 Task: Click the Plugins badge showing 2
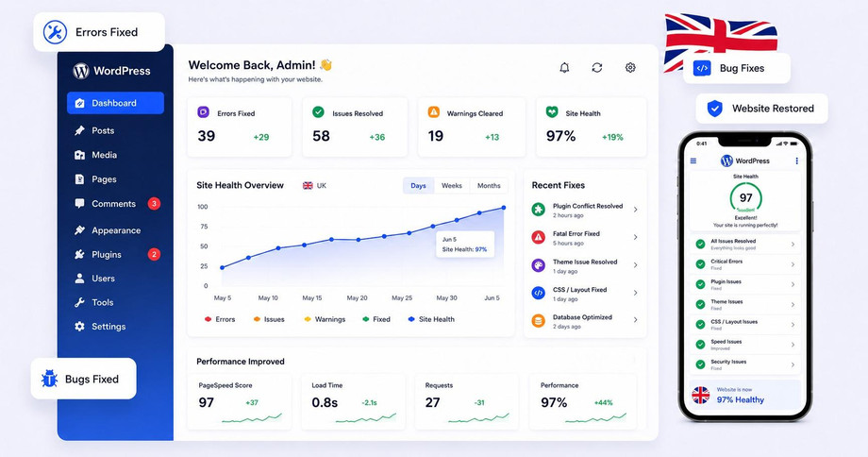pos(154,254)
